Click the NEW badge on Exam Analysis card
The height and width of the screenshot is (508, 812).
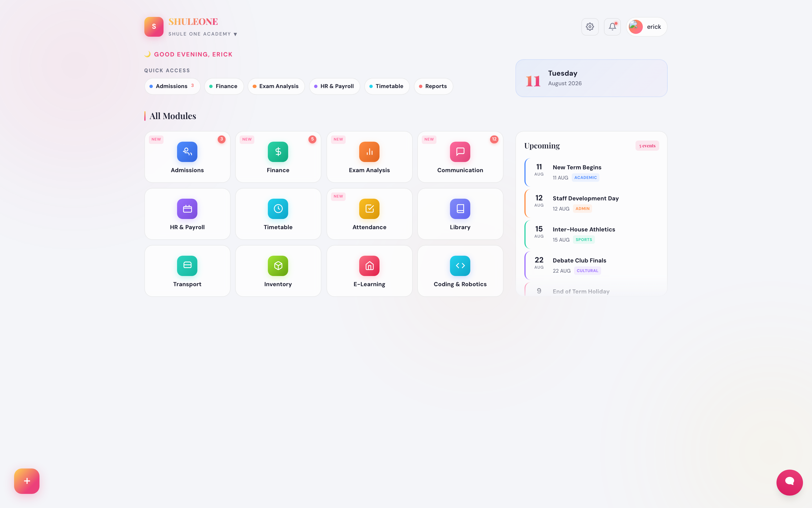[338, 139]
